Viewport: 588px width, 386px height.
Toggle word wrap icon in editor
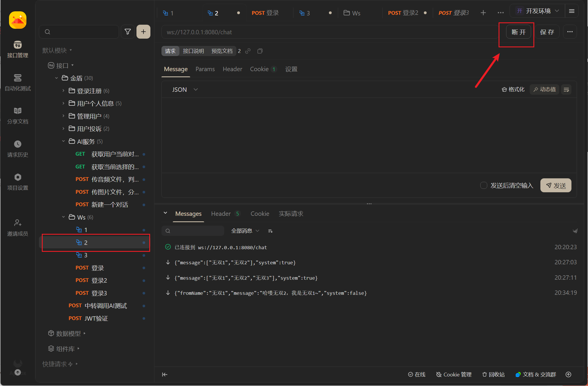(x=566, y=89)
